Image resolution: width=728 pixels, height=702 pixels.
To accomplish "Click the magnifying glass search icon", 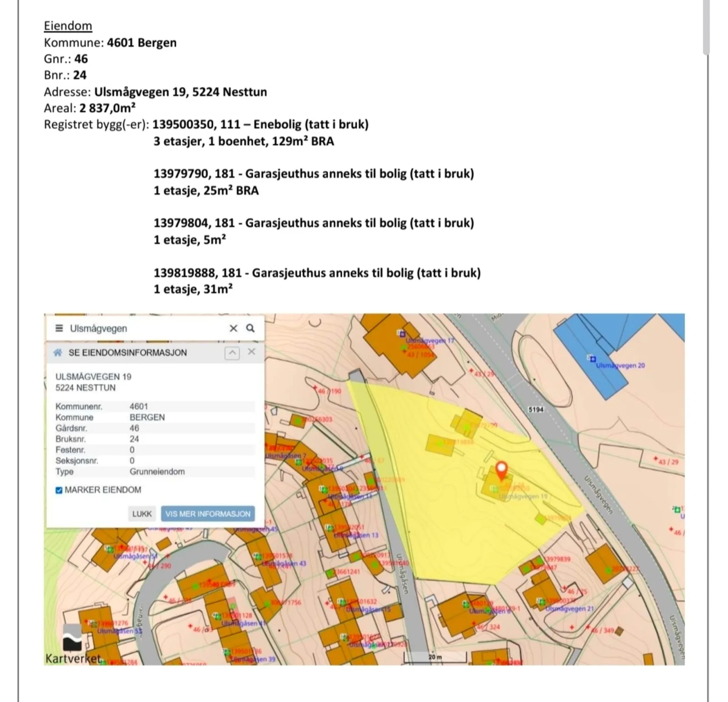I will pos(250,328).
